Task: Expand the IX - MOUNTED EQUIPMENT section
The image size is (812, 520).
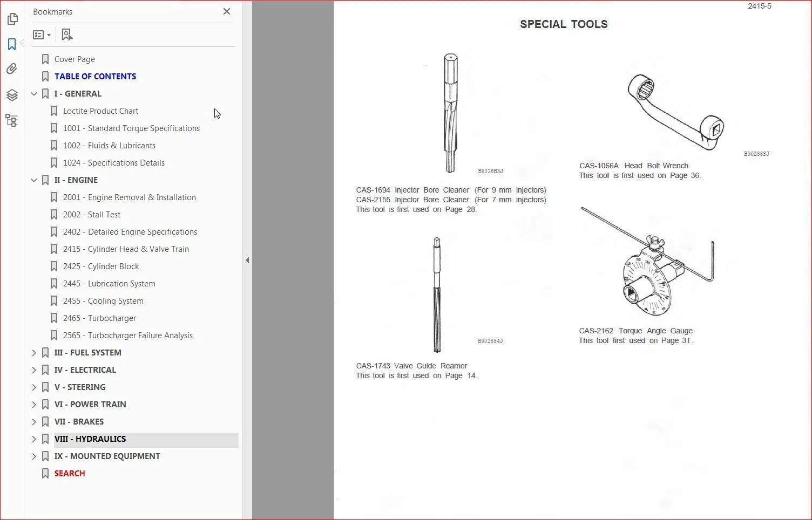Action: pyautogui.click(x=34, y=456)
